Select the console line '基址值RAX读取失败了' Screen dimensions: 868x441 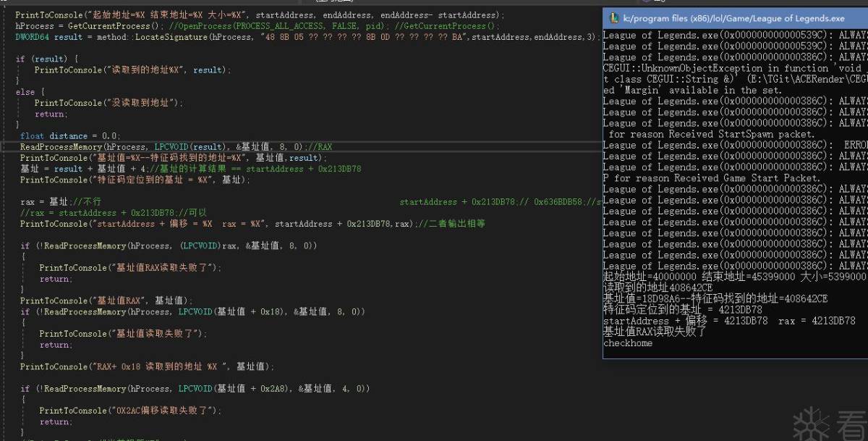click(654, 332)
